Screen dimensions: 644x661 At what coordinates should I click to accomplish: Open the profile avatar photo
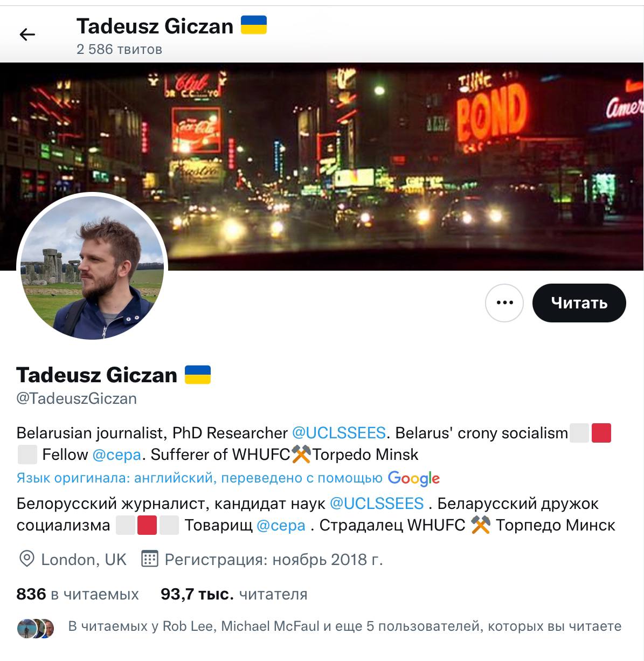click(x=92, y=267)
